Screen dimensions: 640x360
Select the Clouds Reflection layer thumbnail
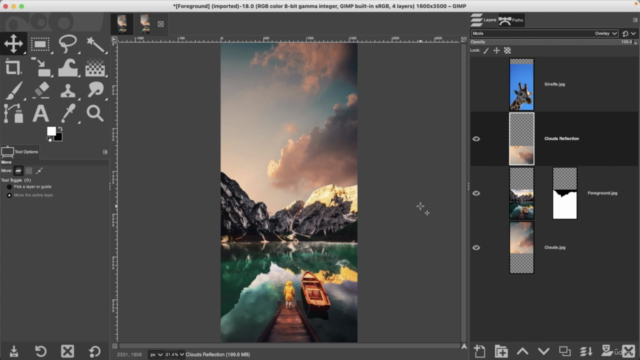pos(522,139)
